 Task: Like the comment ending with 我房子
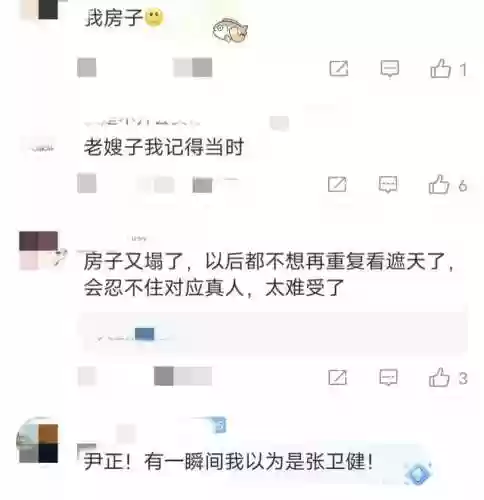coord(441,69)
